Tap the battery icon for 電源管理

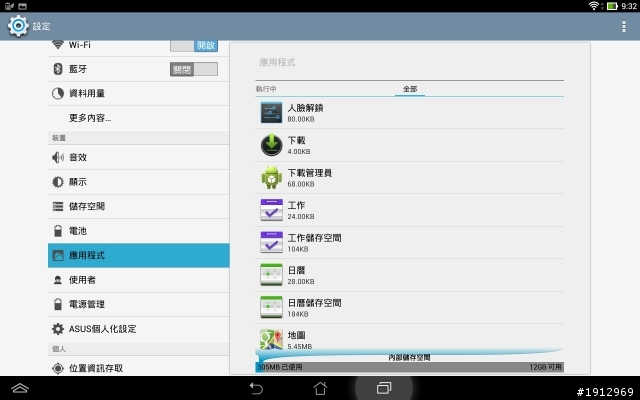point(58,304)
